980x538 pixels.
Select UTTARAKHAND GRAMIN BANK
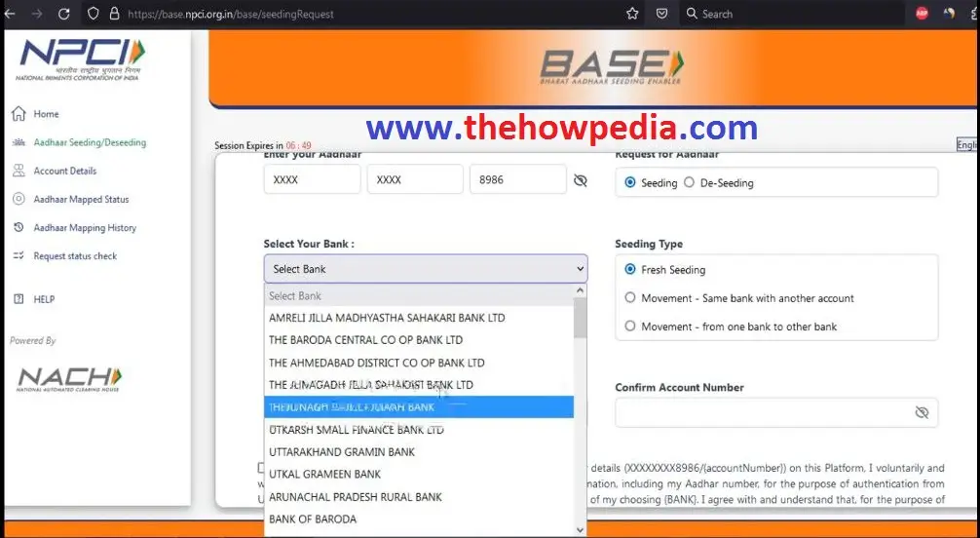[419, 451]
